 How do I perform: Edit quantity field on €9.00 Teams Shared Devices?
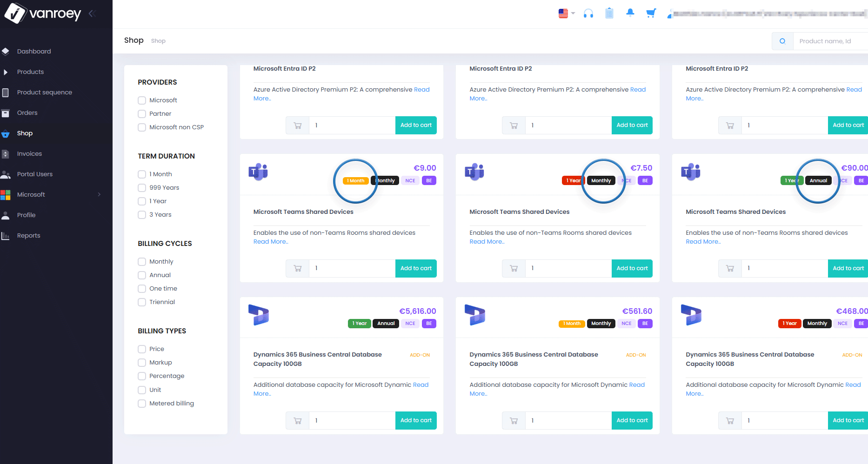(x=352, y=268)
